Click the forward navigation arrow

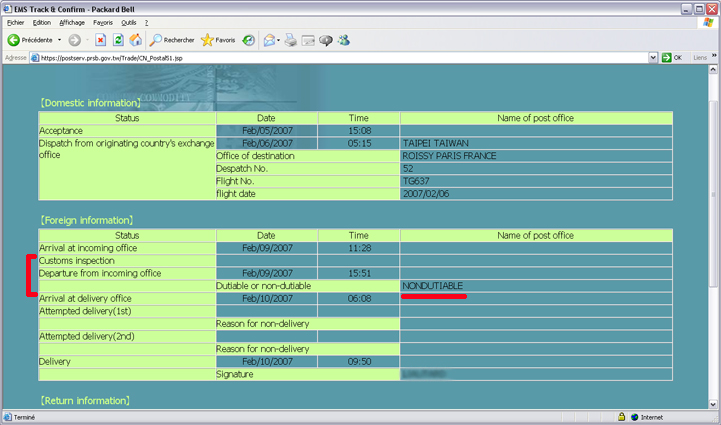[x=74, y=40]
